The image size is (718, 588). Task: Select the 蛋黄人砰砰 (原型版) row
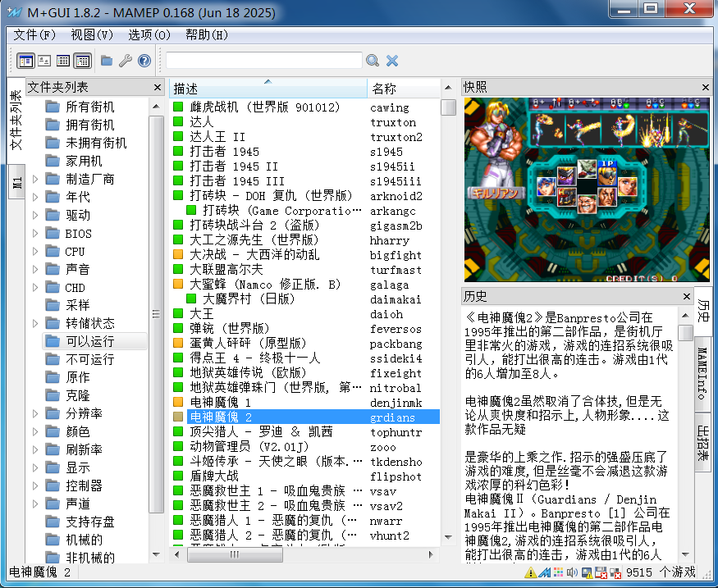point(304,344)
